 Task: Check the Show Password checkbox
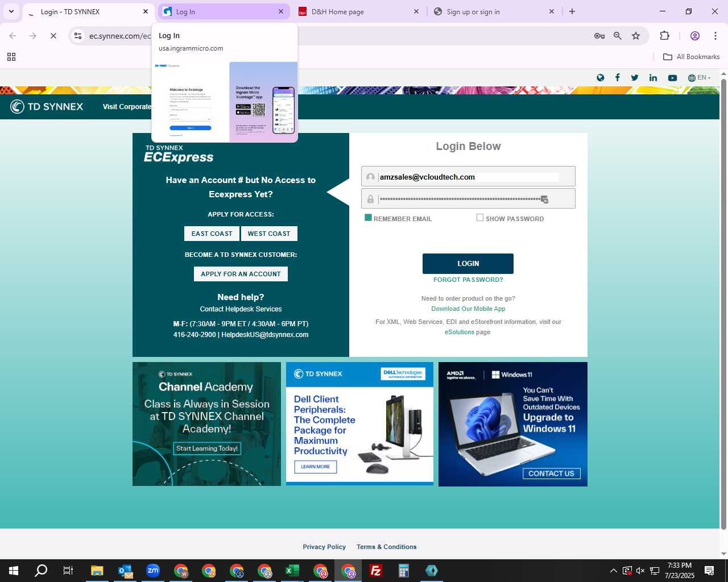point(480,218)
